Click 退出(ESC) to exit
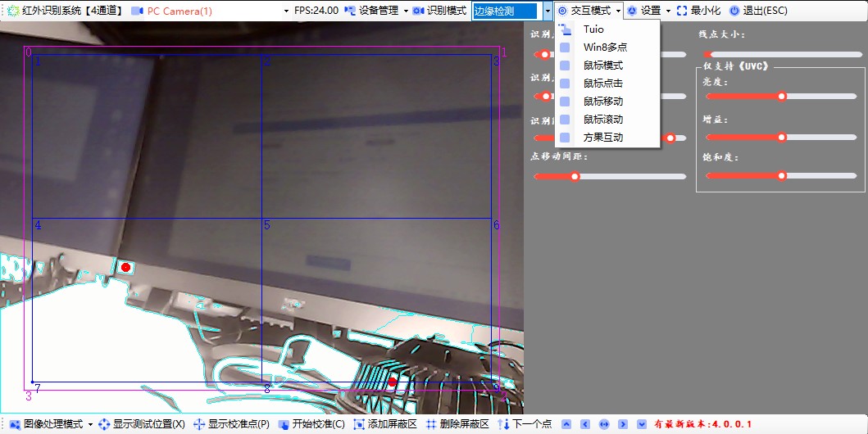 pyautogui.click(x=758, y=11)
